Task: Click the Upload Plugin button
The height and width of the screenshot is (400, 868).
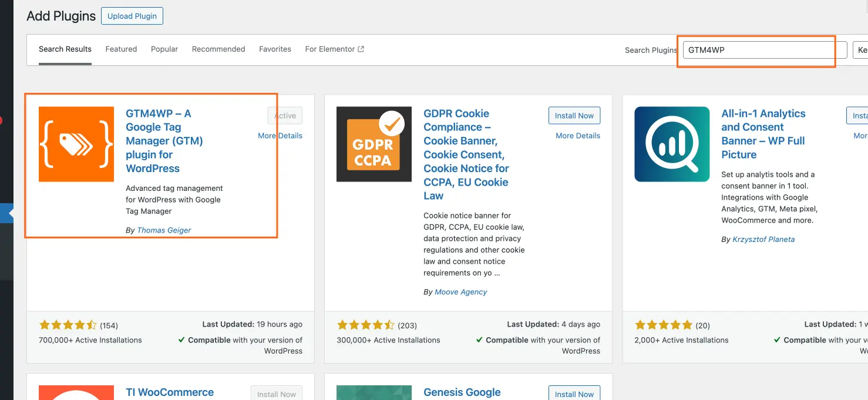Action: [x=132, y=16]
